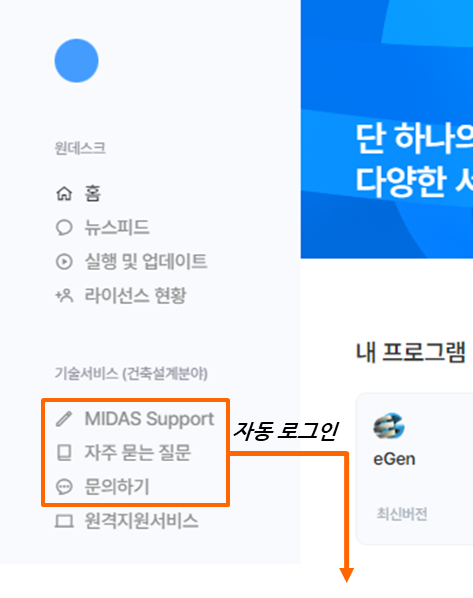
Task: Open the 홈 menu item
Action: (x=93, y=193)
